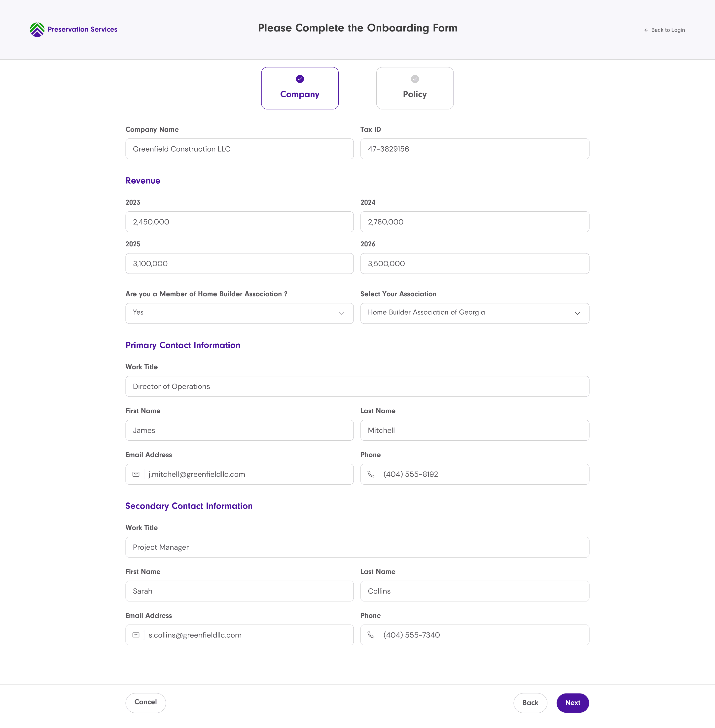Edit the Director of Operations work title
This screenshot has height=728, width=715.
357,387
